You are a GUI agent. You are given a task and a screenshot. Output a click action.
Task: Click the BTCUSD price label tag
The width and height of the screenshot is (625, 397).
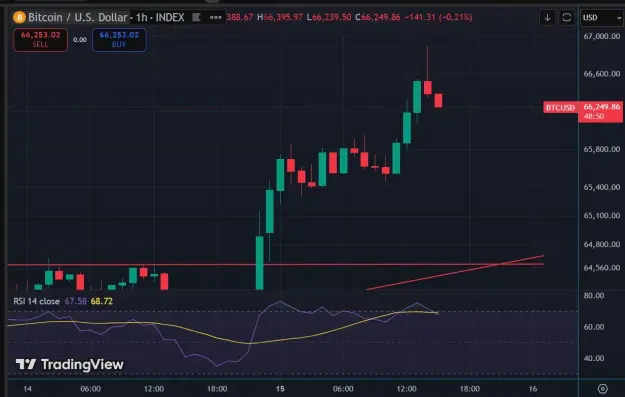[560, 108]
